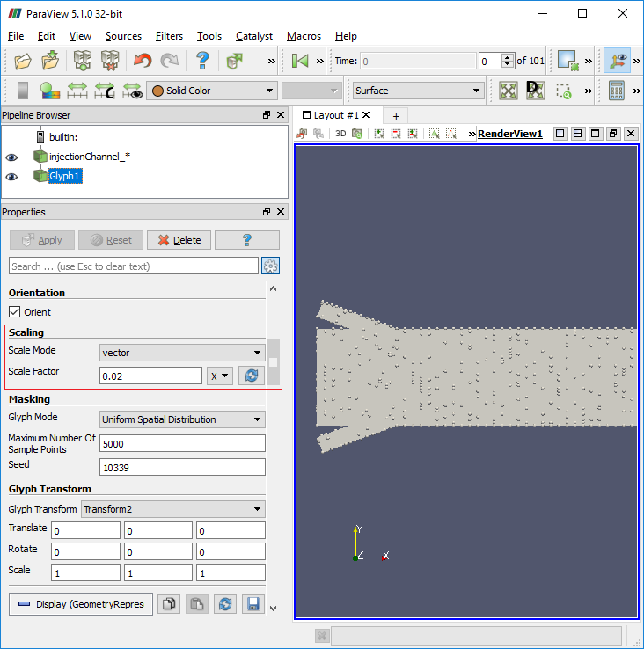The image size is (644, 649).
Task: Jump to first frame
Action: [x=300, y=61]
